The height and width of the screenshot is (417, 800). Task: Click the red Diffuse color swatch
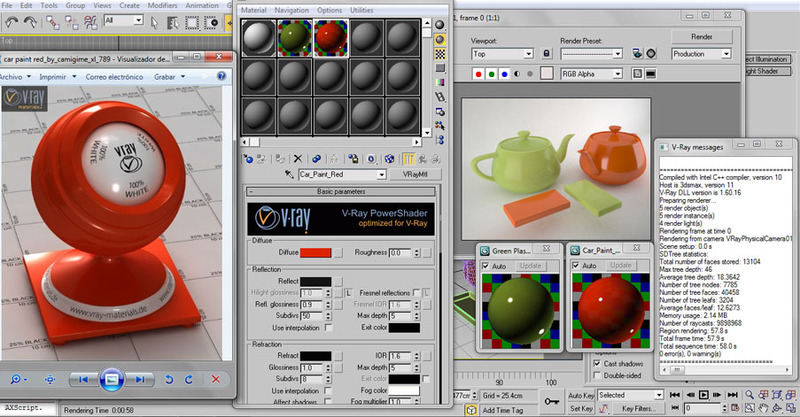(315, 253)
